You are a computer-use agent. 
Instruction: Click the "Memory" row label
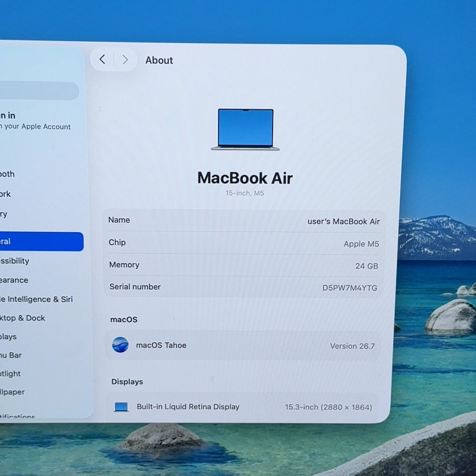coord(124,265)
